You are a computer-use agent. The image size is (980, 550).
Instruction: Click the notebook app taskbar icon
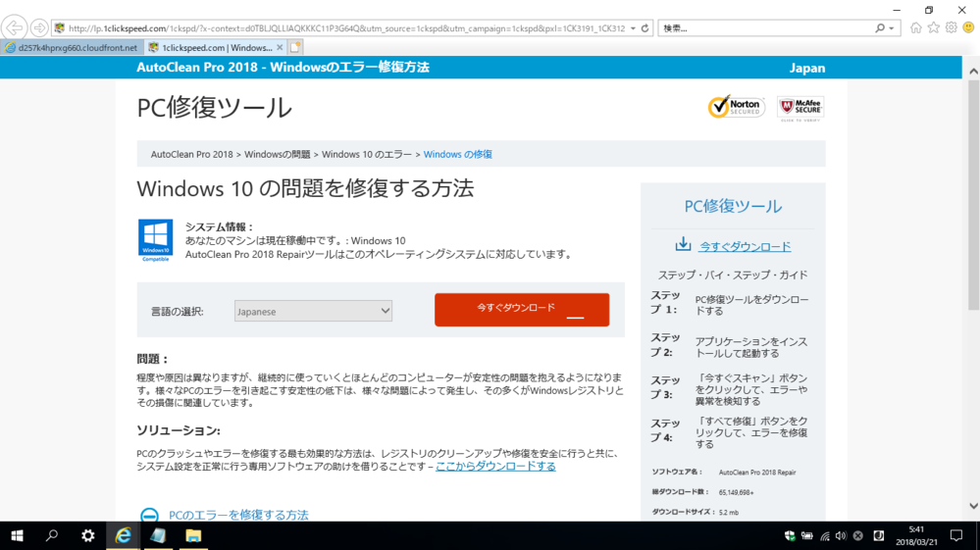(158, 535)
